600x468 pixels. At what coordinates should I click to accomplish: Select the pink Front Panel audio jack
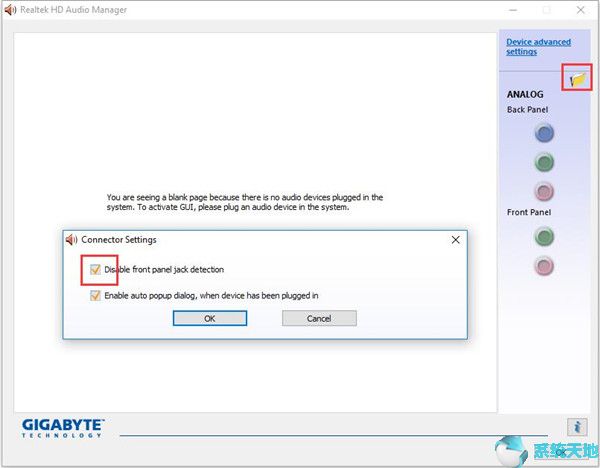[x=543, y=265]
